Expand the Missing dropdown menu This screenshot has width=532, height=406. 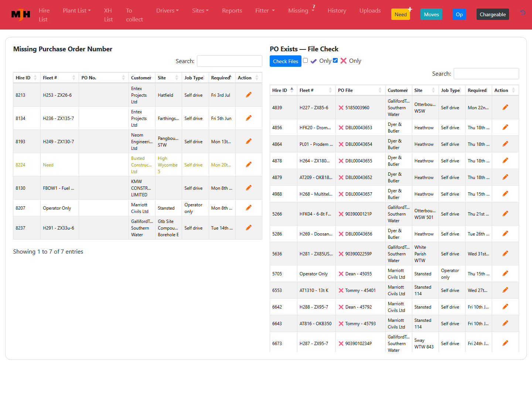(301, 10)
